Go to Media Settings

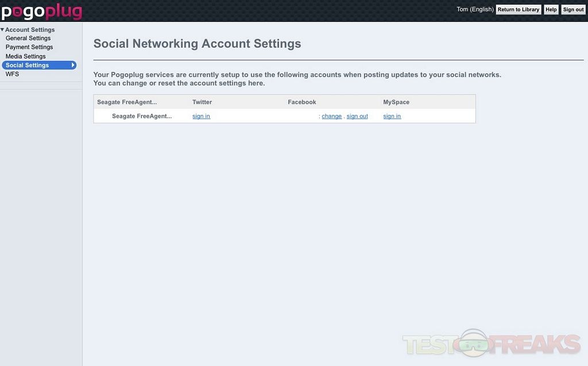coord(26,56)
